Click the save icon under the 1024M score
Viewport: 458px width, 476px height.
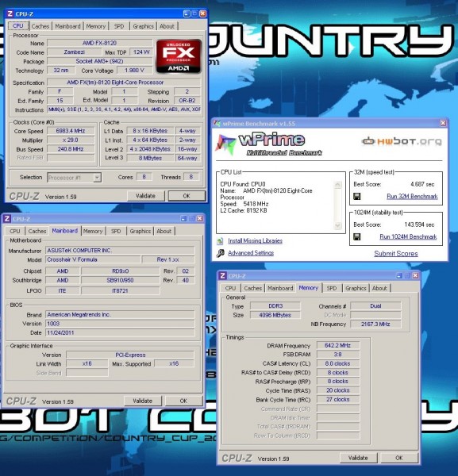357,236
